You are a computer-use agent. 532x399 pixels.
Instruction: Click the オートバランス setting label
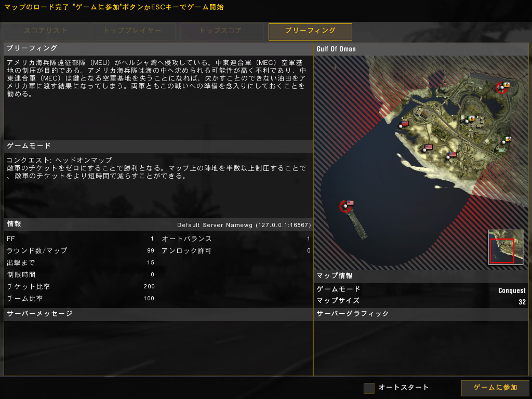pos(187,238)
